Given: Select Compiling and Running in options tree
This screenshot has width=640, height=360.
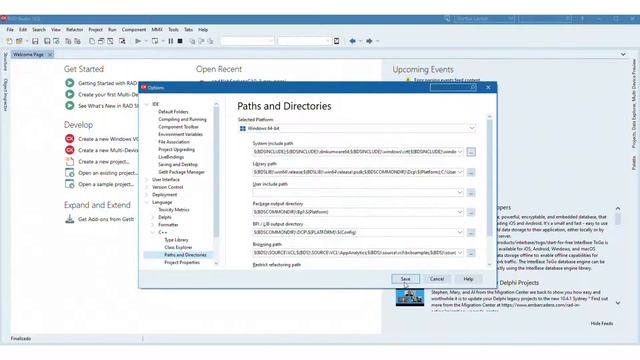Looking at the screenshot, I should (x=182, y=119).
